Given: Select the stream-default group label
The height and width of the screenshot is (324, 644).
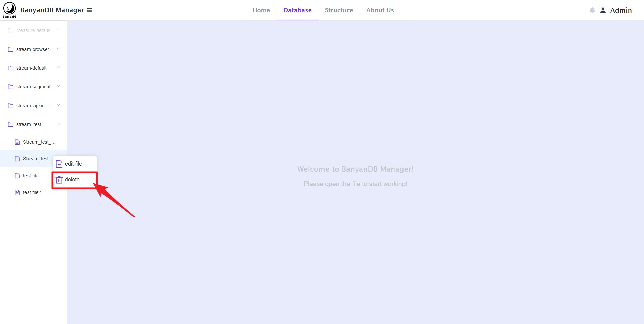Looking at the screenshot, I should coord(32,68).
